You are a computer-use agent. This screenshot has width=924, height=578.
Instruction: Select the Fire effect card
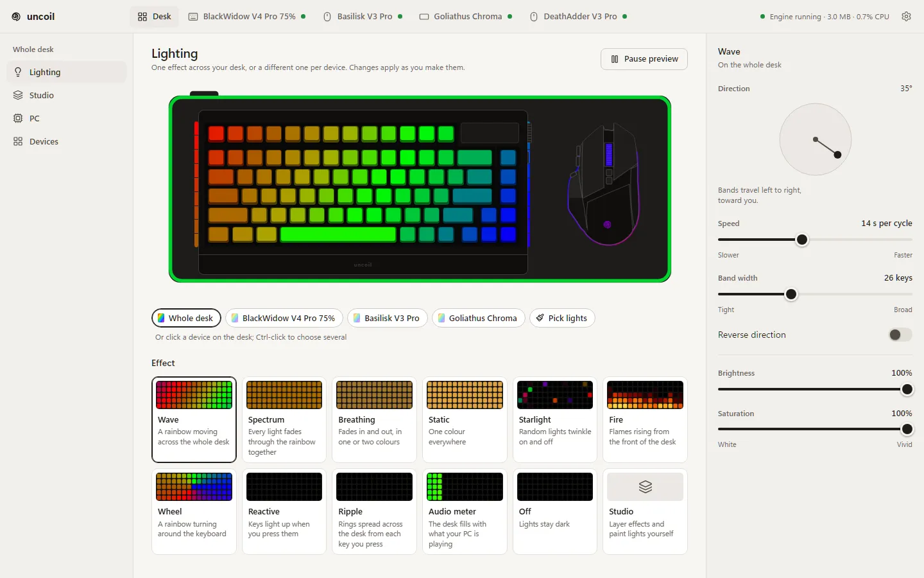646,419
